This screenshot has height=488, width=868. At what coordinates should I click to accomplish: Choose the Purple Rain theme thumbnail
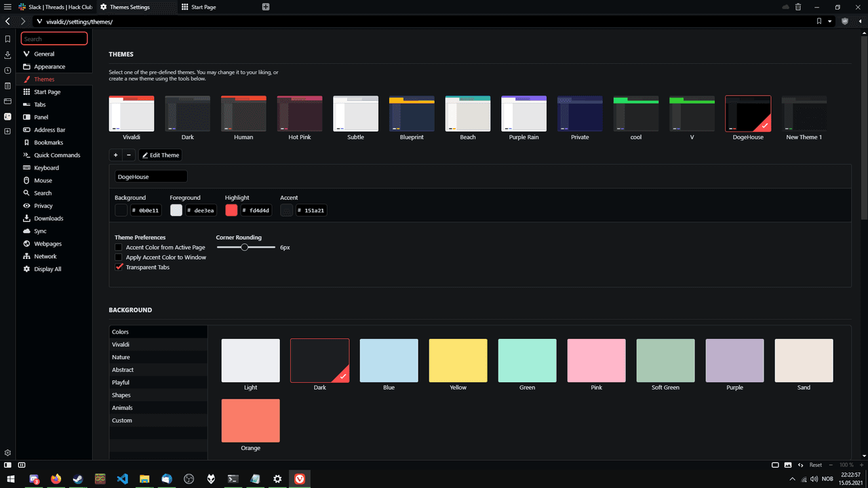(524, 114)
